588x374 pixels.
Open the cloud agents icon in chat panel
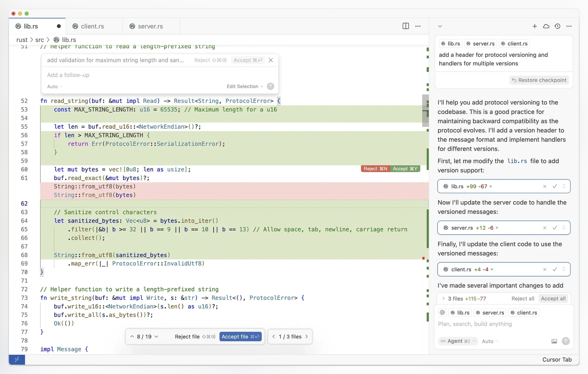point(546,26)
